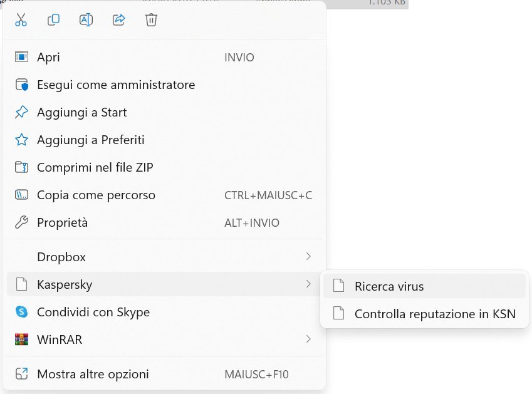Start Ricerca virus scan
The image size is (532, 394).
pos(389,286)
